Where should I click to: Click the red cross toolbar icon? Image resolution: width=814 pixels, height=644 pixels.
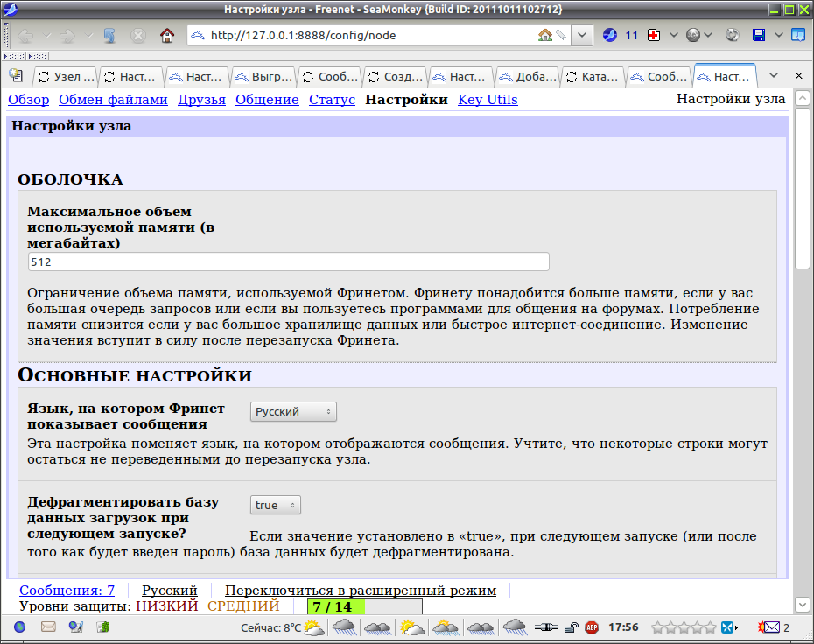click(654, 35)
